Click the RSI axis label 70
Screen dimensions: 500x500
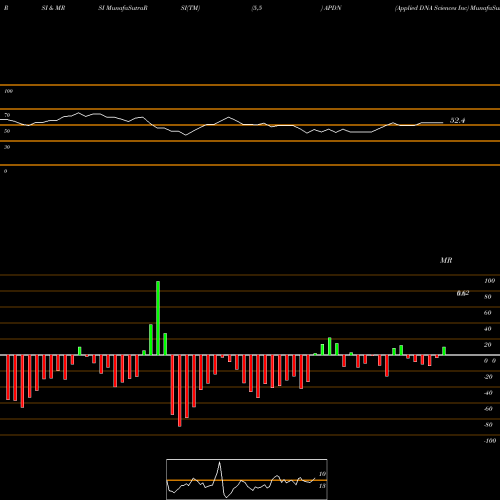coord(7,115)
